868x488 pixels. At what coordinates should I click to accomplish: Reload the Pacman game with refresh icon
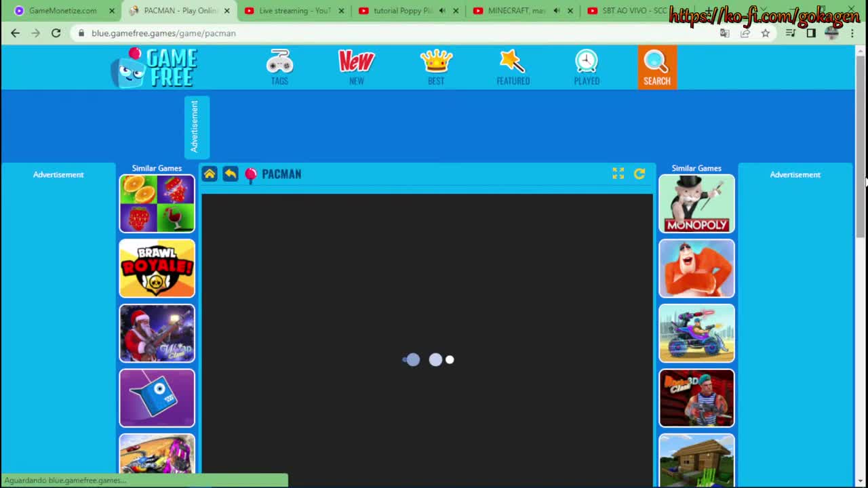click(x=639, y=174)
